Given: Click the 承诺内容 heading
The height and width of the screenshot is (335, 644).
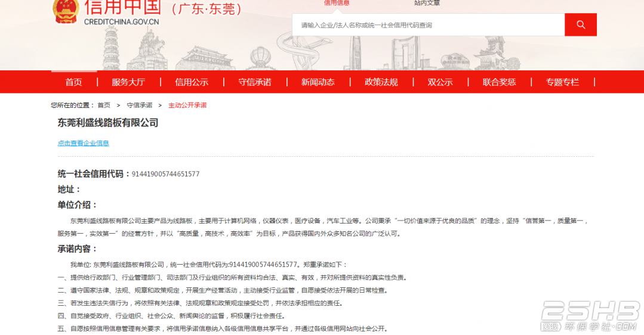Looking at the screenshot, I should (x=77, y=249).
